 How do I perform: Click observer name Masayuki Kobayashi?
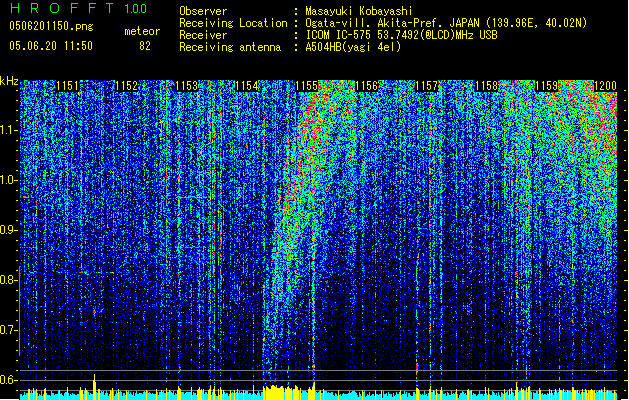pyautogui.click(x=359, y=11)
